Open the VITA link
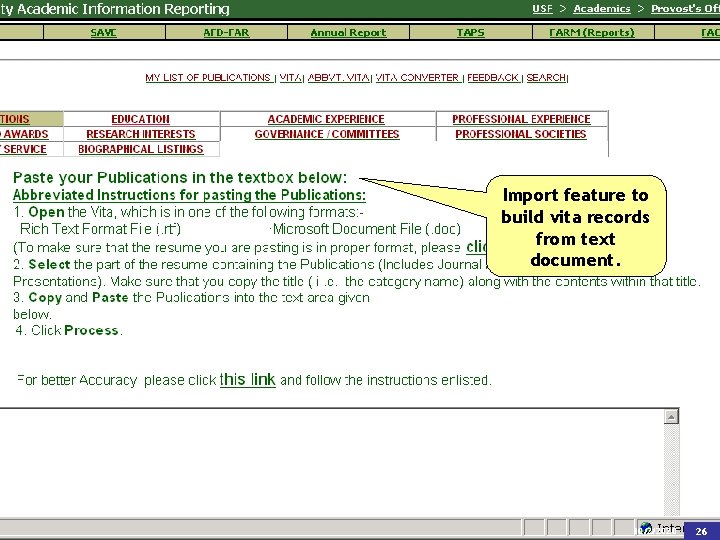720x540 pixels. click(290, 78)
